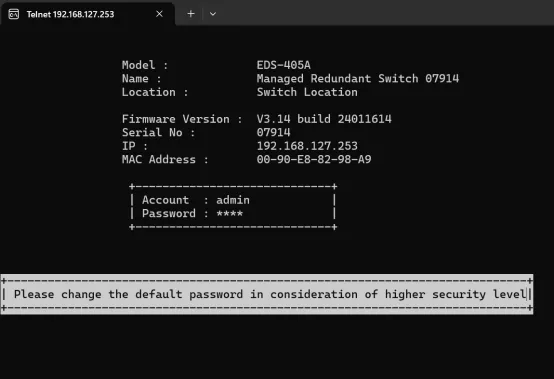The height and width of the screenshot is (379, 554).
Task: Close the Telnet 192.168.127.253 tab
Action: pyautogui.click(x=159, y=14)
